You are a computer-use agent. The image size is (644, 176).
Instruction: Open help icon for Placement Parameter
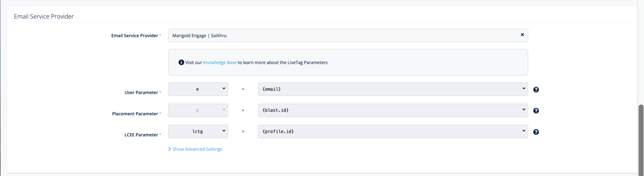point(536,111)
